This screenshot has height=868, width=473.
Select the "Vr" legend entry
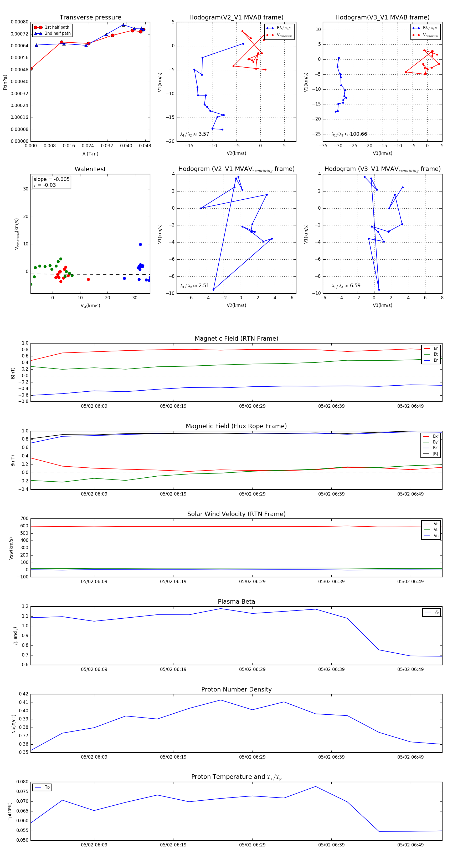click(x=431, y=524)
